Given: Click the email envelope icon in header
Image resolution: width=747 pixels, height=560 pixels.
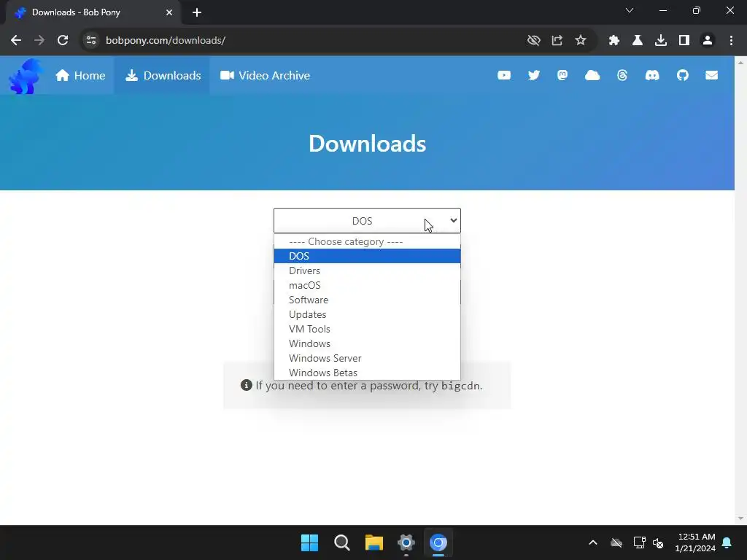Looking at the screenshot, I should pos(711,75).
